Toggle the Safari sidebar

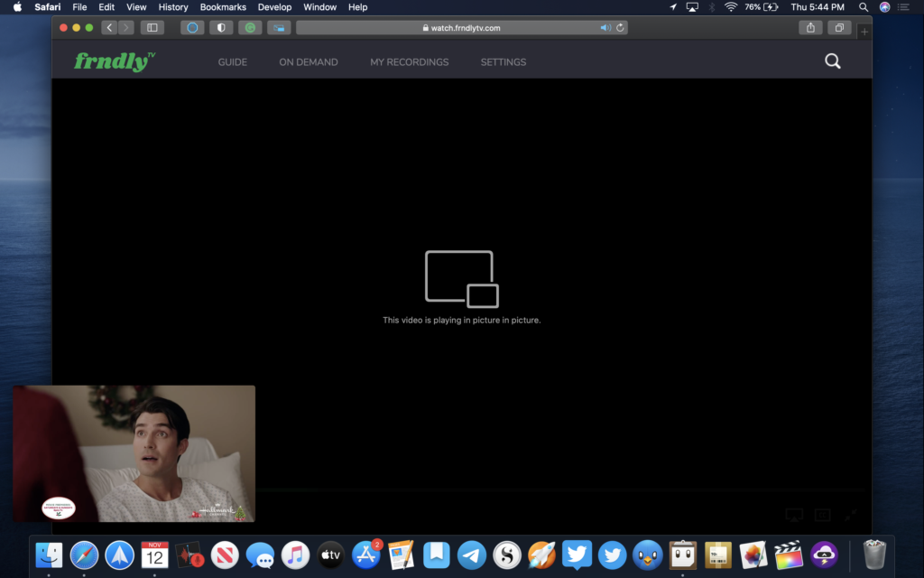pos(152,28)
